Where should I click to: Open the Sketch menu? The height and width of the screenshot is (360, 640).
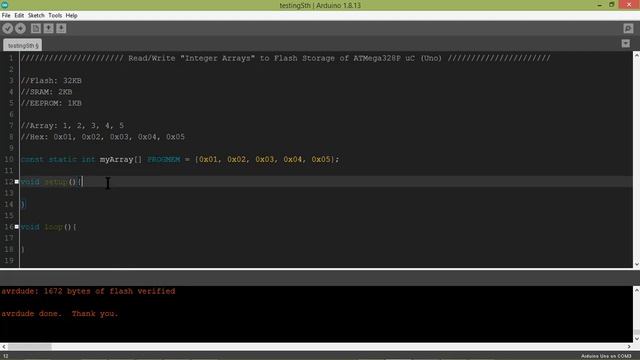pyautogui.click(x=36, y=16)
